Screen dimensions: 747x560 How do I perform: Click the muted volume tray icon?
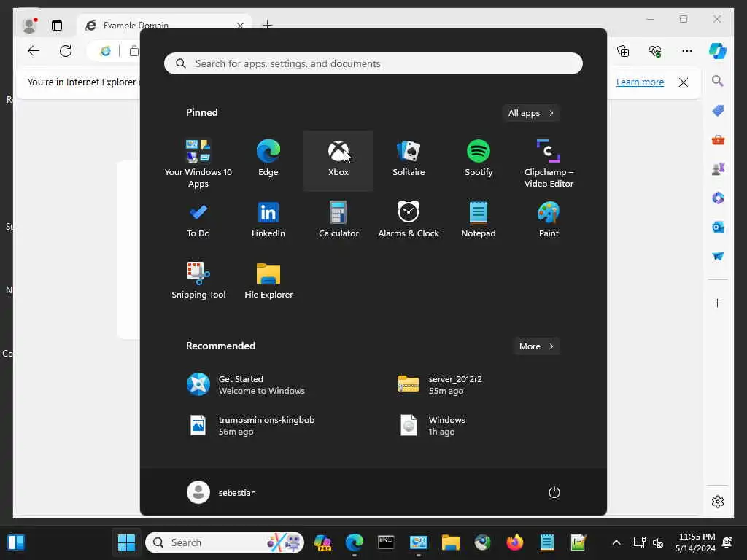coord(658,542)
